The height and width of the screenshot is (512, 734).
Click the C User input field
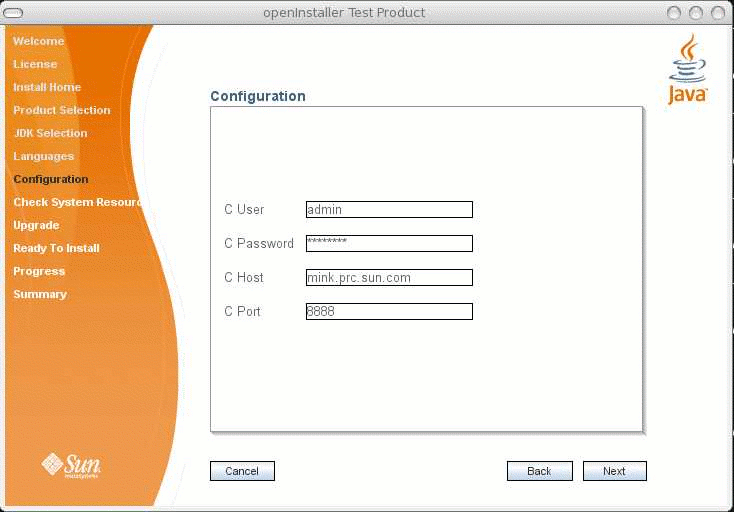coord(389,210)
